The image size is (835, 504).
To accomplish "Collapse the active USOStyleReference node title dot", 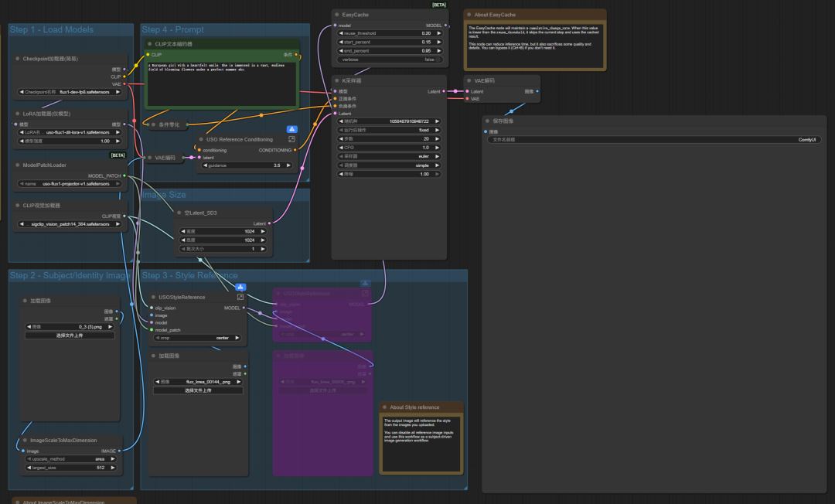I will (153, 297).
